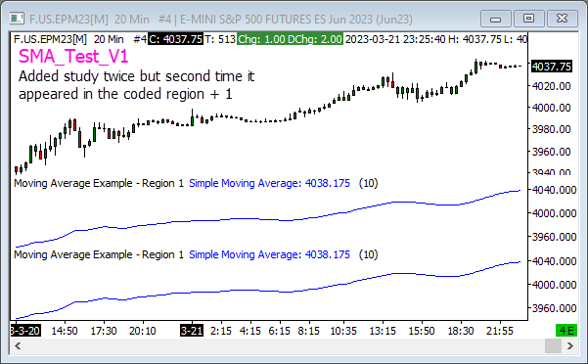Click the 3-3-20 date marker on time axis

coord(25,331)
